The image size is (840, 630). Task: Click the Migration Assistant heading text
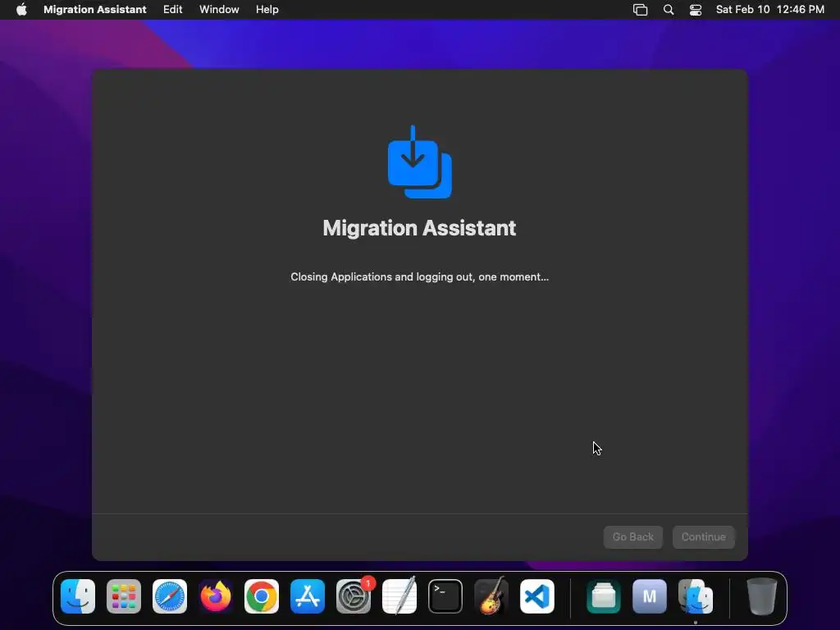[419, 228]
